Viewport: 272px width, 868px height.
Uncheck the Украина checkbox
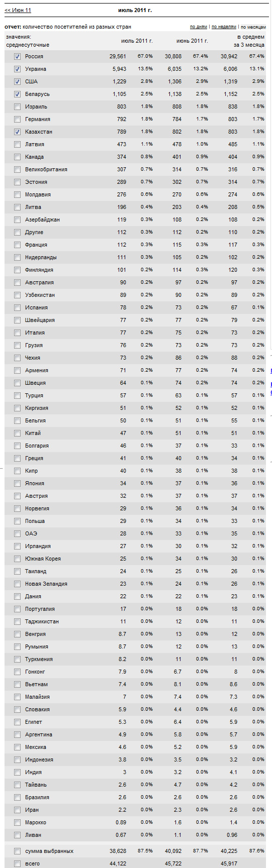(x=18, y=69)
